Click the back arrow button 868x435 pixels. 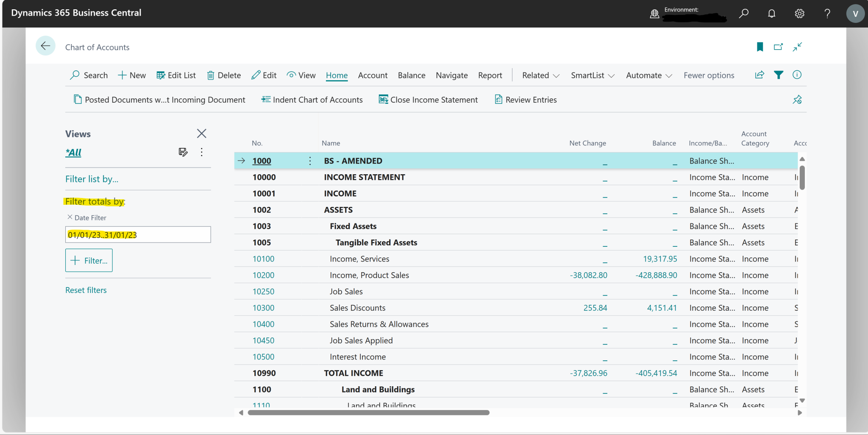tap(45, 46)
